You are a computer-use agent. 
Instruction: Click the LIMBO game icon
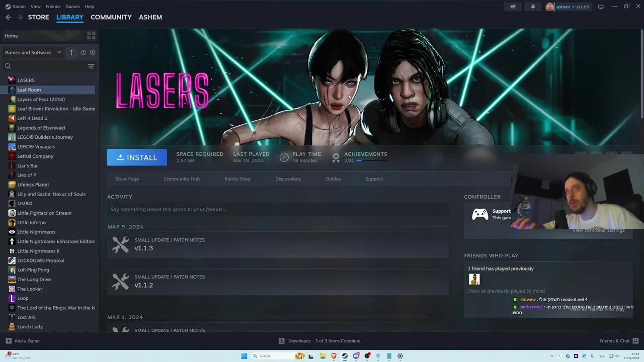coord(12,204)
